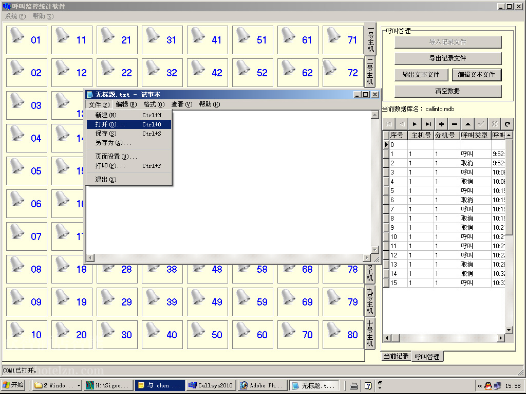Click the 清空数据 button
526x394 pixels.
(448, 91)
